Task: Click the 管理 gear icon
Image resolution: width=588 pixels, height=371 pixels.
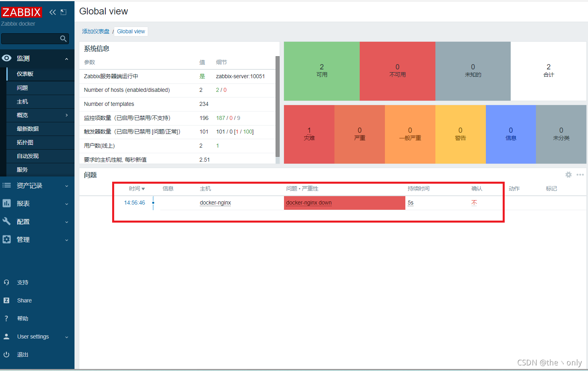Action: [7, 239]
